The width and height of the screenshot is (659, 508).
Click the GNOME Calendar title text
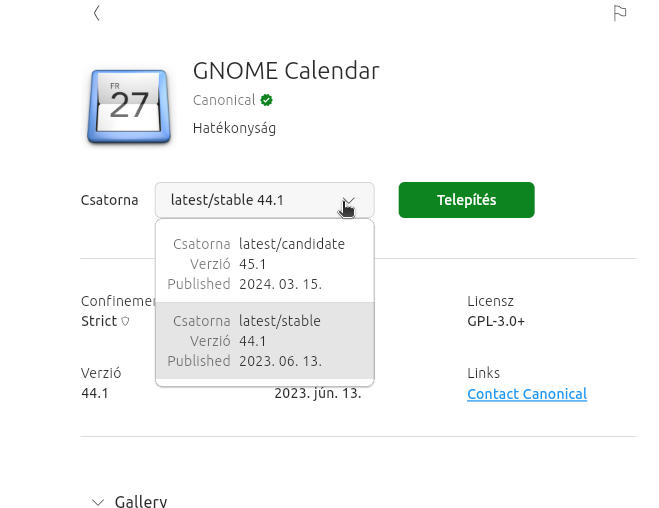286,71
